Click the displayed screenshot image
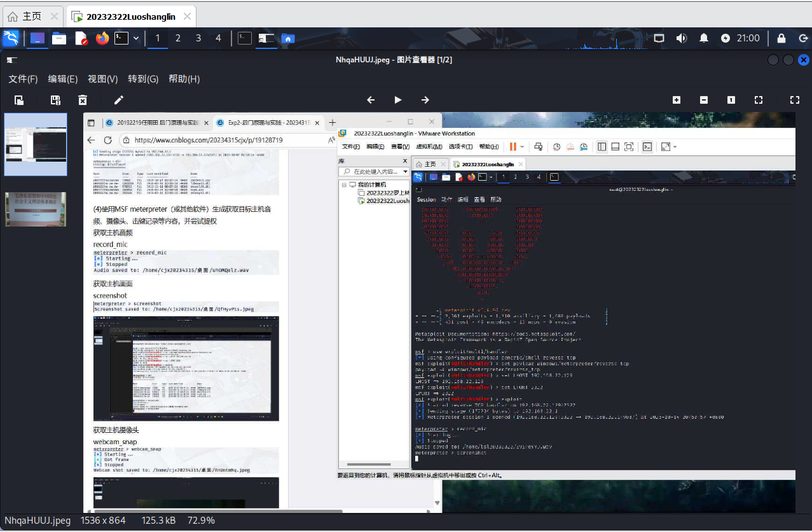Viewport: 812px width, 532px height. coord(439,312)
